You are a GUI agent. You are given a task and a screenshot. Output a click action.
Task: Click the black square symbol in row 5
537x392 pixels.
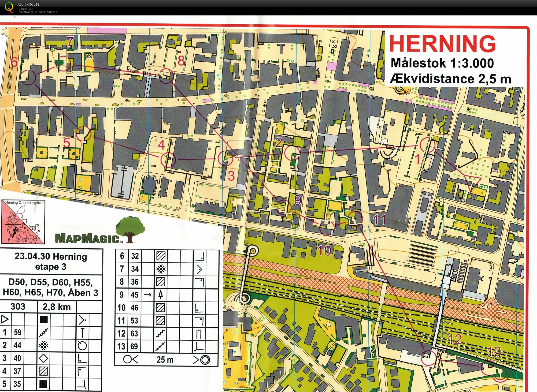pyautogui.click(x=43, y=384)
